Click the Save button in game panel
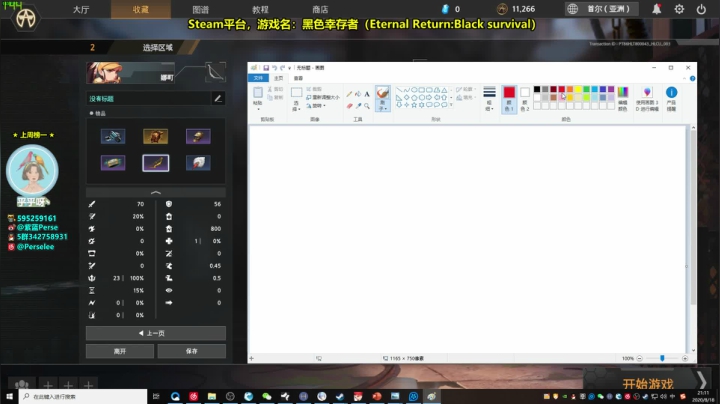Screen dimensions: 720x404 pos(191,351)
